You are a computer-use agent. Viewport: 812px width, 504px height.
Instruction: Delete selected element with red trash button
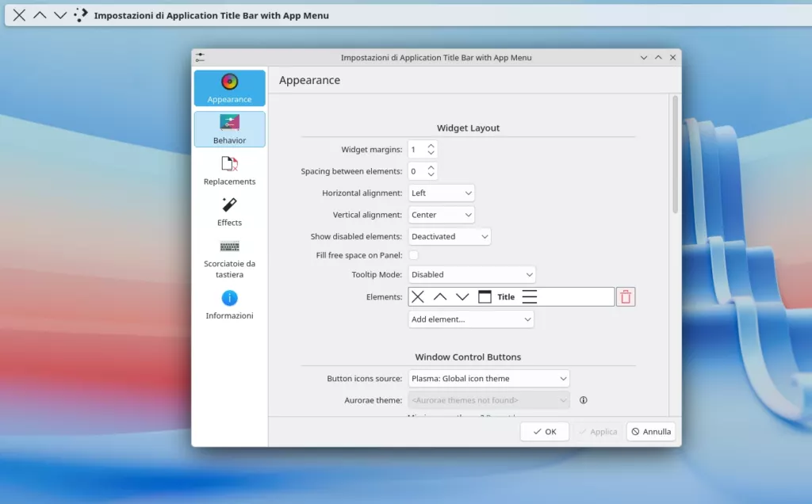pos(626,297)
